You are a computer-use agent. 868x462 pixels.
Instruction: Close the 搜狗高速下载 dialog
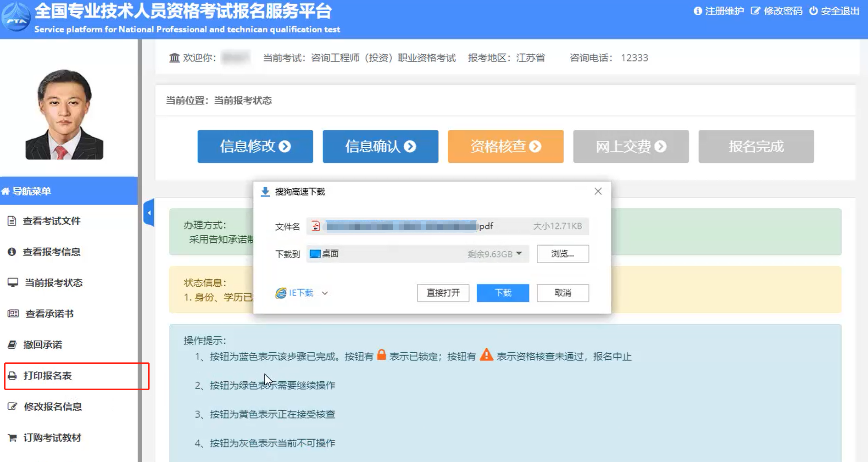598,191
